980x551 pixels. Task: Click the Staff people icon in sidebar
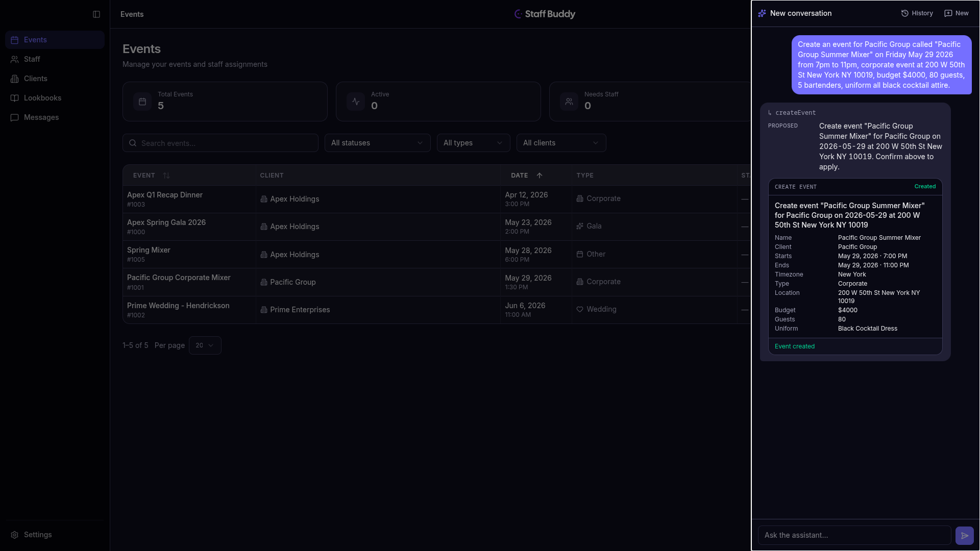[x=15, y=59]
